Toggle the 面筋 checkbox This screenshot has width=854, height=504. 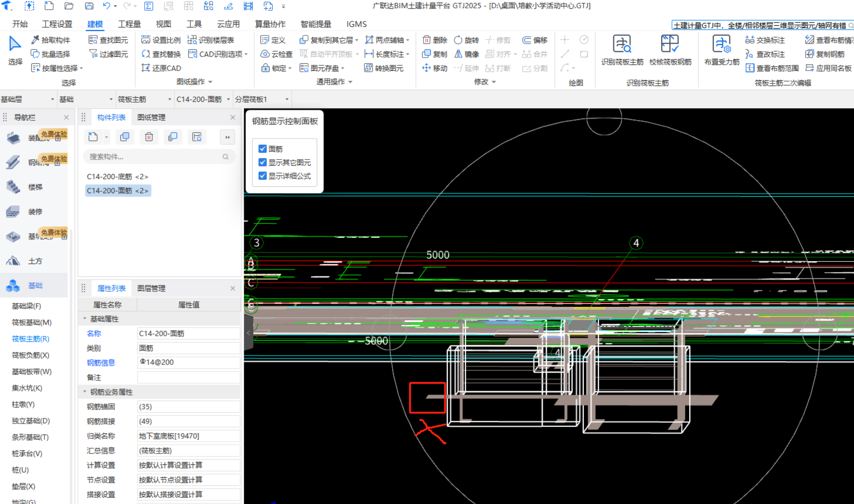coord(262,149)
